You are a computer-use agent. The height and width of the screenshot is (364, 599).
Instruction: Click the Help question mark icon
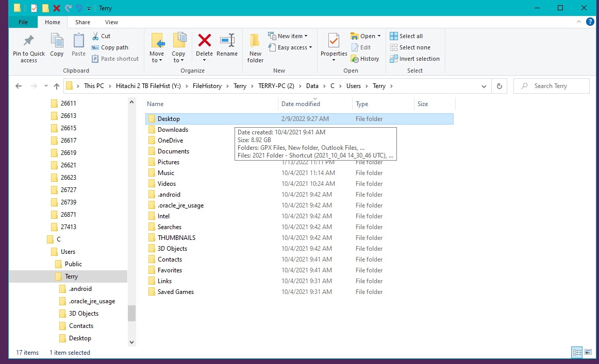tap(590, 22)
